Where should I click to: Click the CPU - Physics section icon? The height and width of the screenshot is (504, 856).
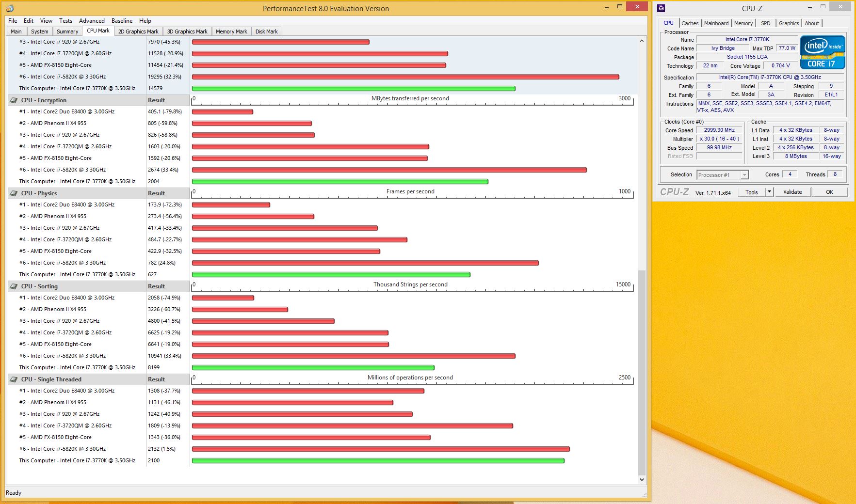(14, 193)
